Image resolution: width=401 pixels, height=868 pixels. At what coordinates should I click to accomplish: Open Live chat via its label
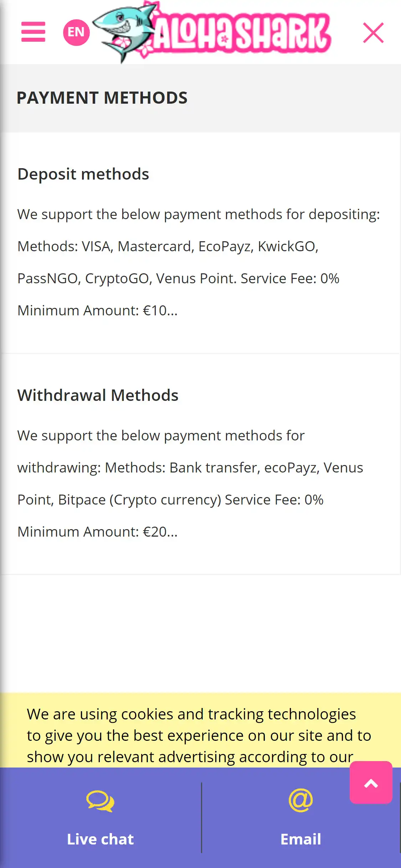[x=101, y=839]
